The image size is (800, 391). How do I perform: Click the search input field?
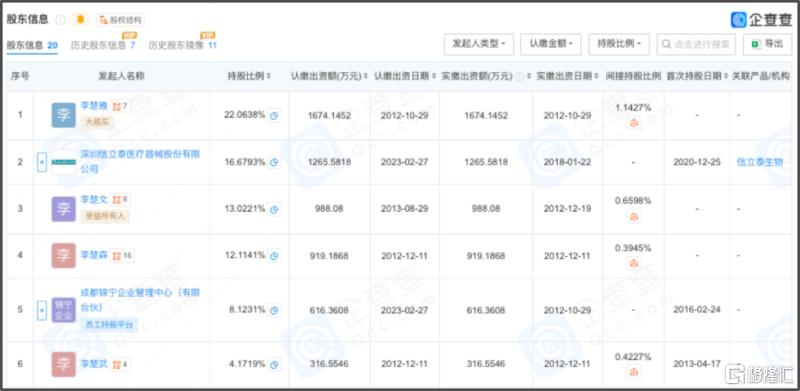click(x=696, y=44)
